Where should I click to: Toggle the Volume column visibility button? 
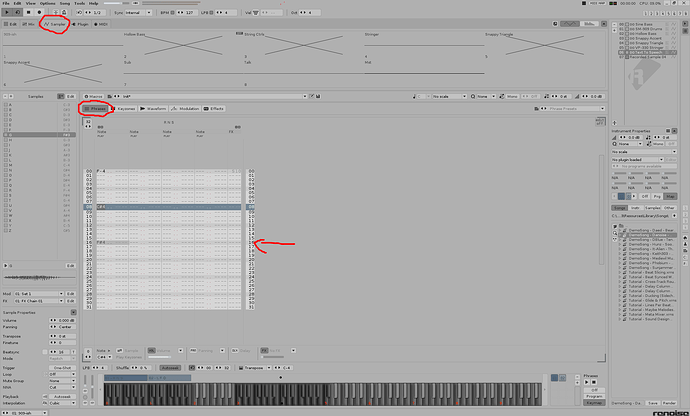[x=151, y=351]
